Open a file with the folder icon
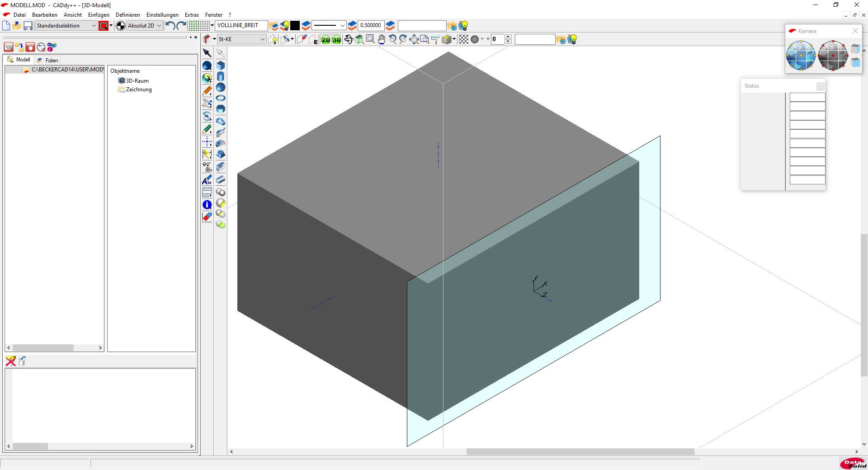The image size is (868, 470). [x=17, y=26]
